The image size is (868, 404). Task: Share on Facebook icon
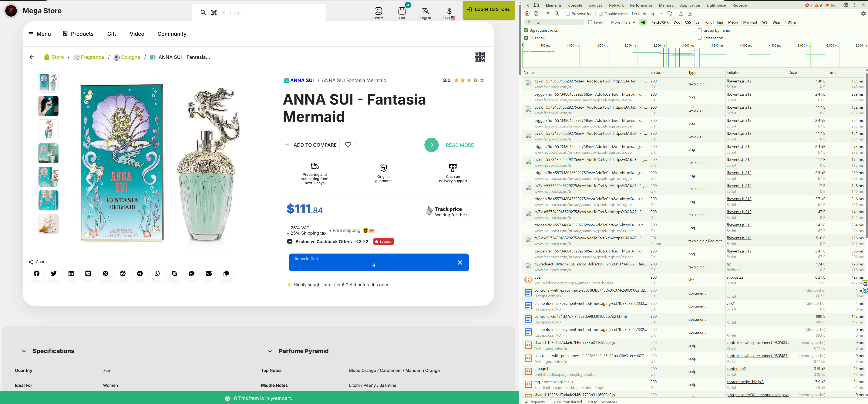(36, 273)
